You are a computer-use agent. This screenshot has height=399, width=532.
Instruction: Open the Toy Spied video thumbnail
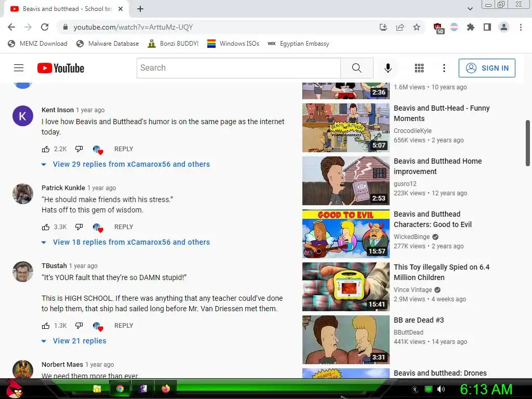(x=345, y=286)
